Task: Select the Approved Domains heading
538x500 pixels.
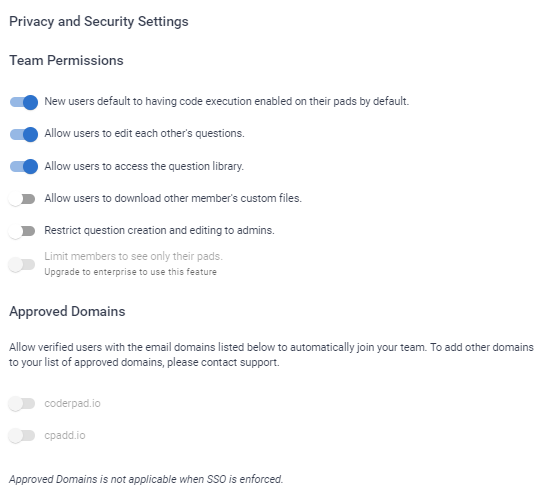Action: tap(67, 312)
